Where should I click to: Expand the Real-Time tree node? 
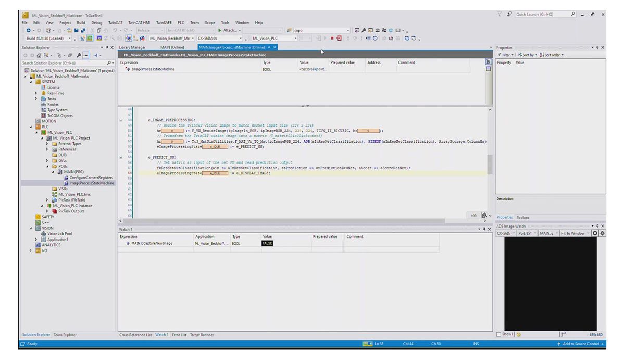[36, 93]
